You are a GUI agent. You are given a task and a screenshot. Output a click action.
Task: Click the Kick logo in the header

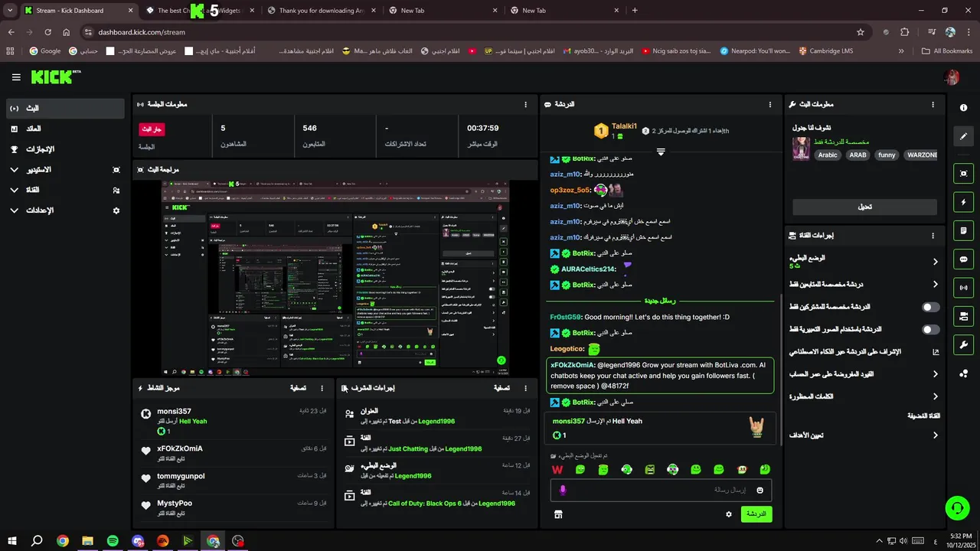55,77
